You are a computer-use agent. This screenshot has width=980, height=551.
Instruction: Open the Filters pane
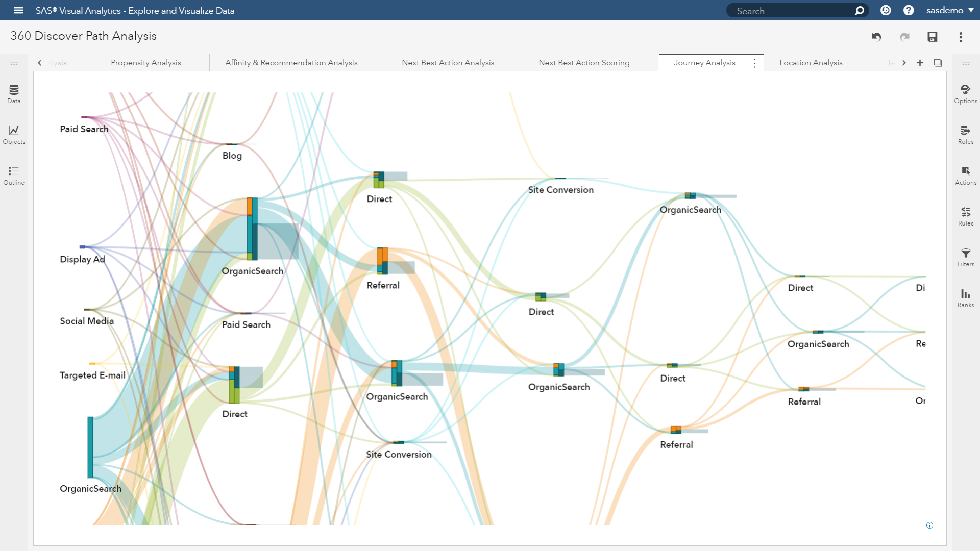click(965, 257)
